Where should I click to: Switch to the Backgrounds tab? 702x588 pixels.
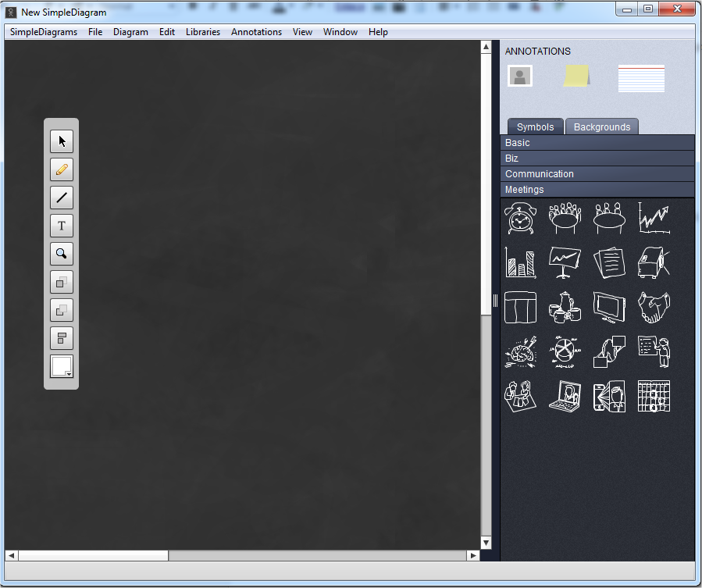pyautogui.click(x=602, y=127)
